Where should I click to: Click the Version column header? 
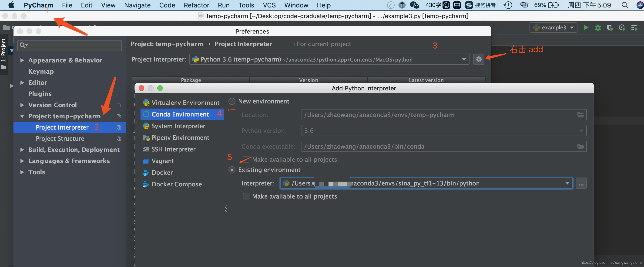click(x=309, y=80)
